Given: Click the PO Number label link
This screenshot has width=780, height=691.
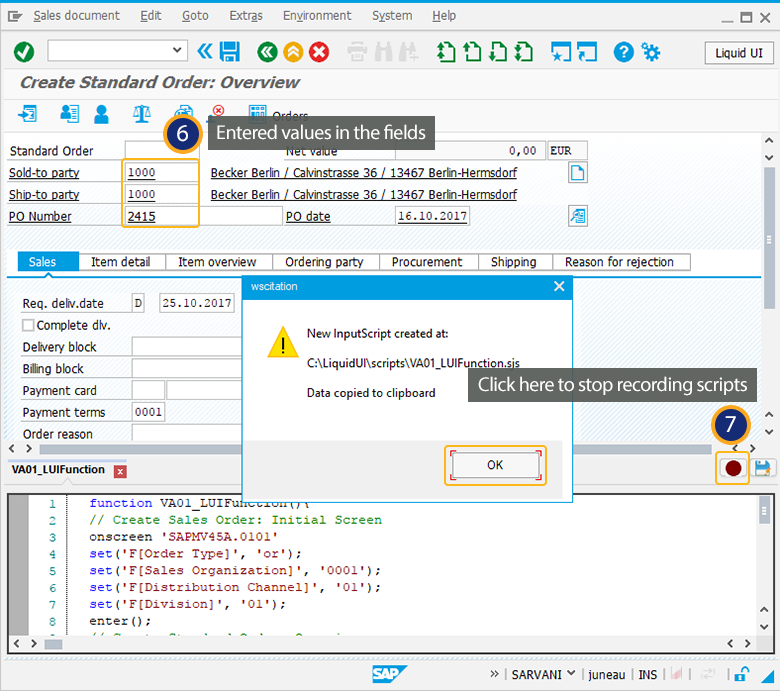Looking at the screenshot, I should pos(40,216).
